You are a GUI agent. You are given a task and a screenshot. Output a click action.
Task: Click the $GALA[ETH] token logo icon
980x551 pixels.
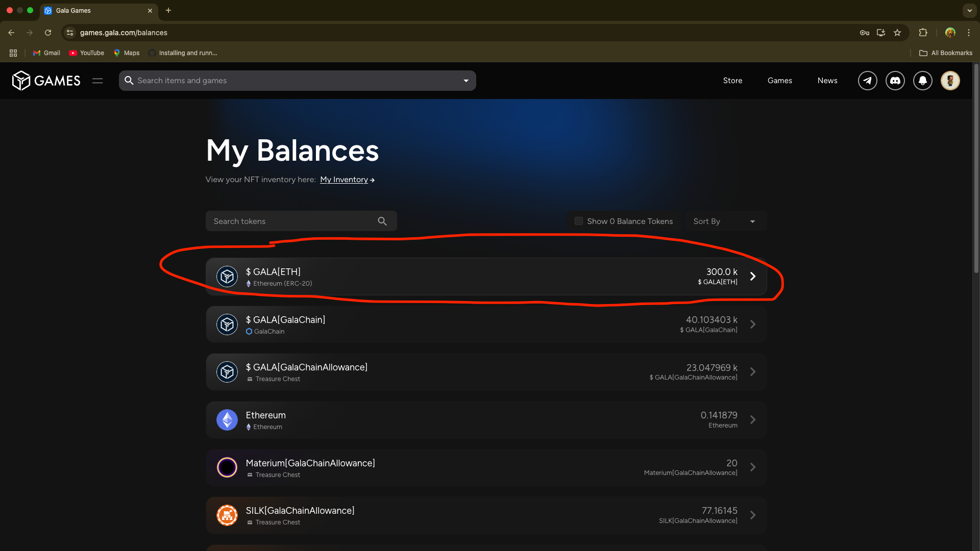(x=227, y=277)
